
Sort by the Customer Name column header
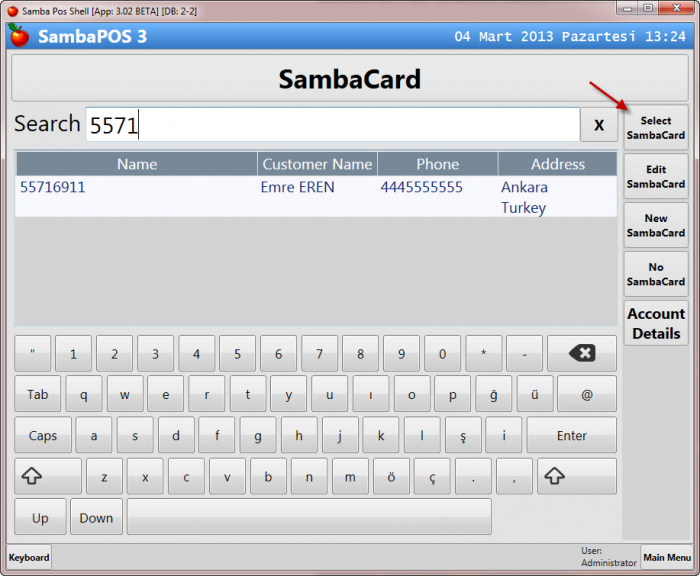coord(317,164)
